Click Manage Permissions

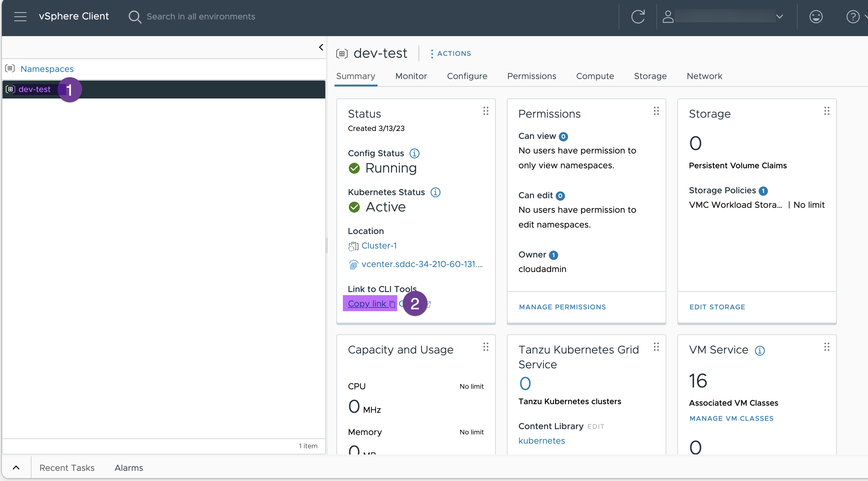point(562,307)
